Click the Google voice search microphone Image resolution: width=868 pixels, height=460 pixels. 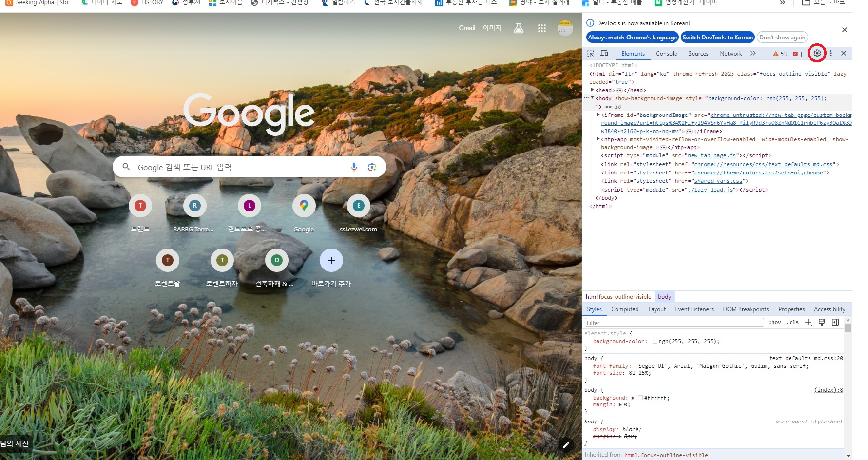tap(354, 167)
